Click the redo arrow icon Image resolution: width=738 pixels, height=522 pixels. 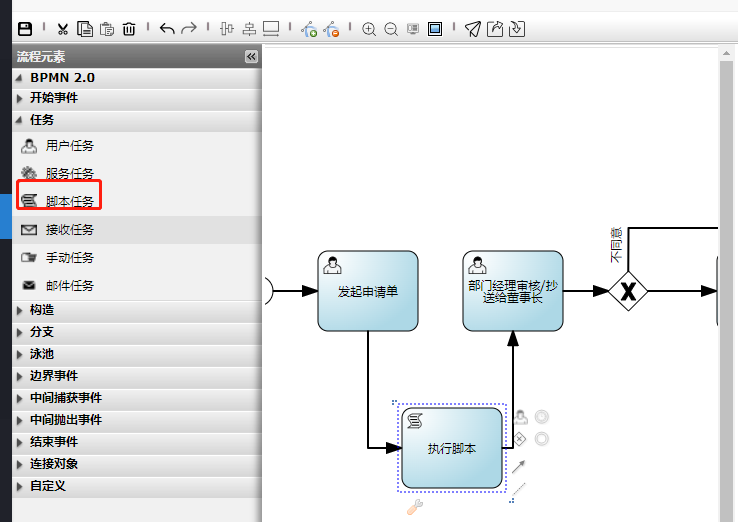pyautogui.click(x=189, y=29)
